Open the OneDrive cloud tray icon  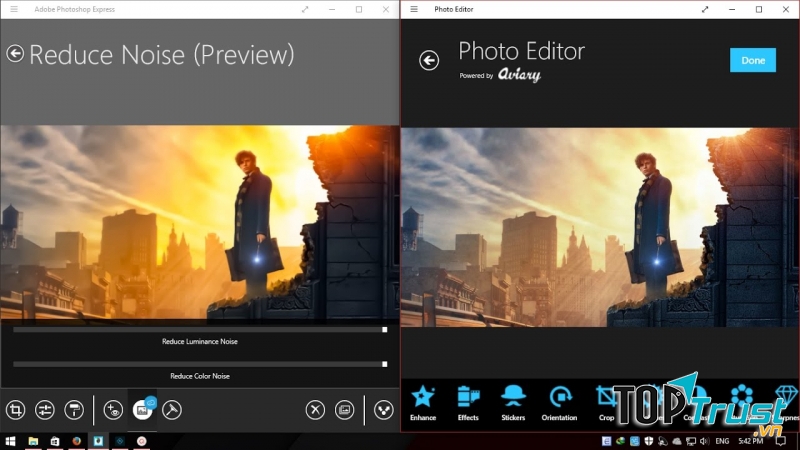click(x=677, y=441)
